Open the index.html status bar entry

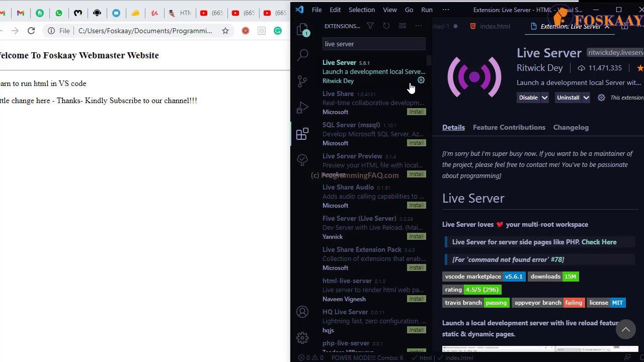[x=459, y=358]
